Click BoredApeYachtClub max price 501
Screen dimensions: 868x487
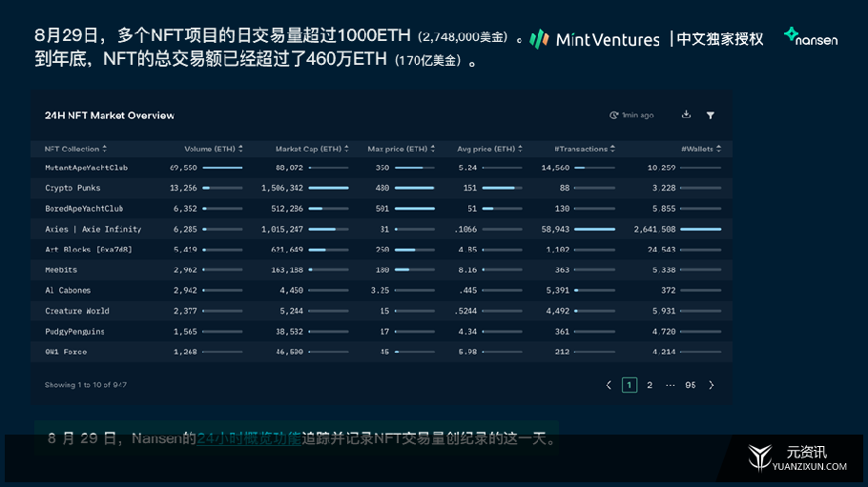tap(382, 209)
